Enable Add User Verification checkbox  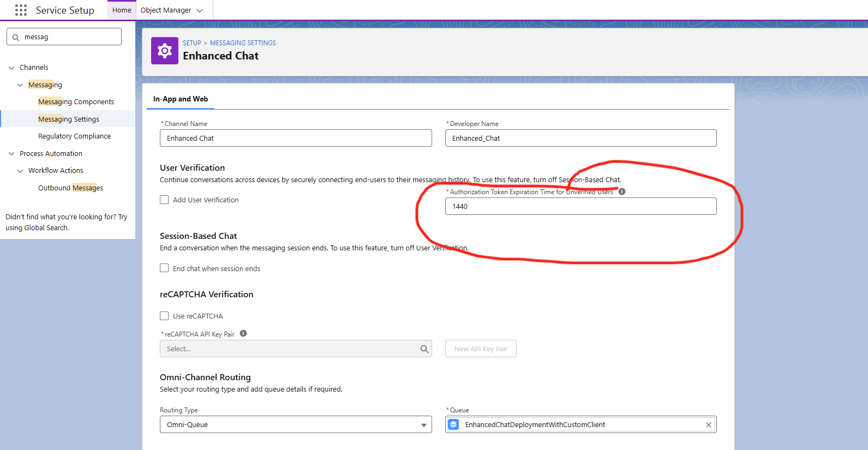(164, 200)
